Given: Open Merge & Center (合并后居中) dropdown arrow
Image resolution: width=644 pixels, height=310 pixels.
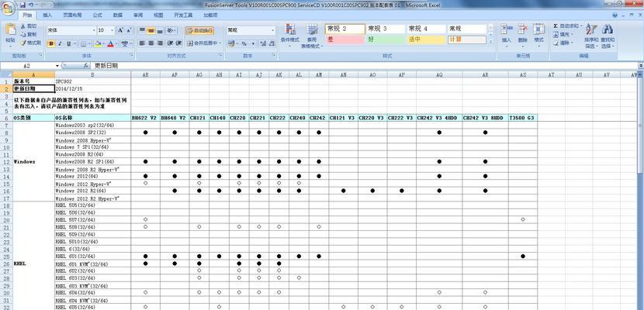Looking at the screenshot, I should (x=220, y=43).
